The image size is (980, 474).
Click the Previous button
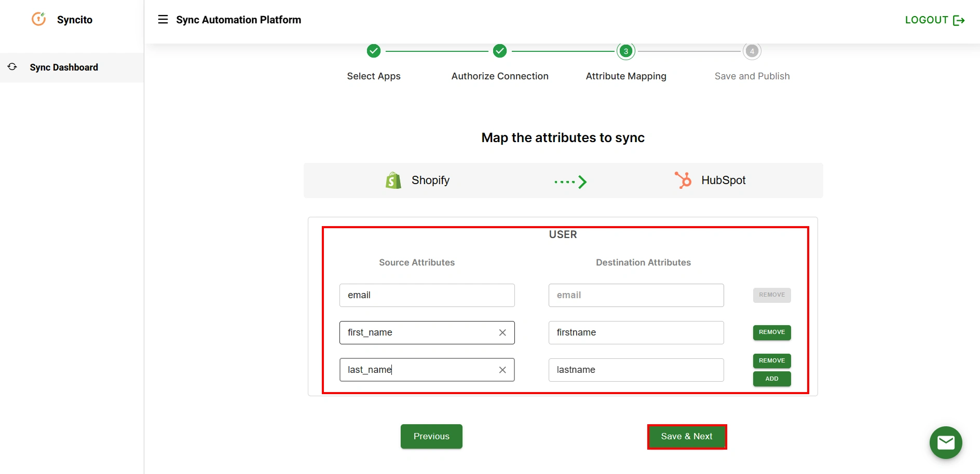(x=431, y=436)
